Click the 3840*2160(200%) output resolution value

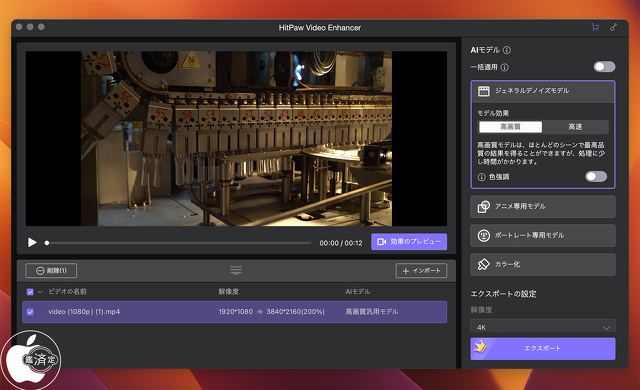296,312
